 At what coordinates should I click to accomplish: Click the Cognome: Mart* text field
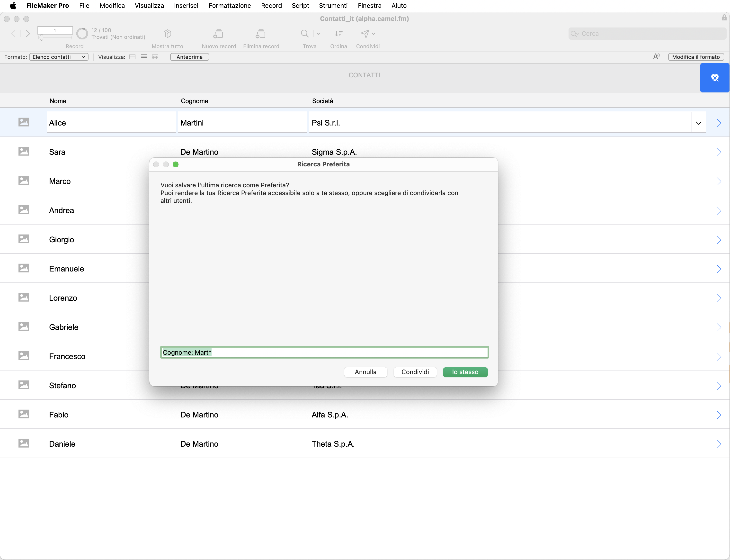324,352
